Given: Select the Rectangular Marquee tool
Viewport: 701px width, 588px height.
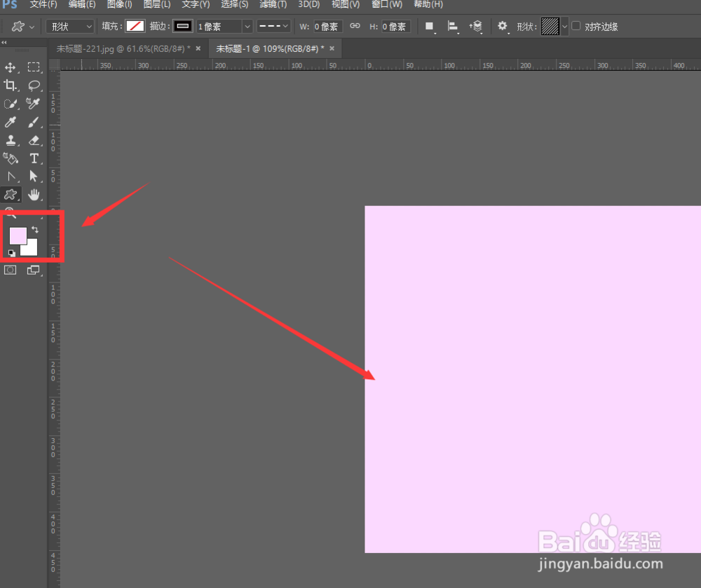Looking at the screenshot, I should click(34, 67).
